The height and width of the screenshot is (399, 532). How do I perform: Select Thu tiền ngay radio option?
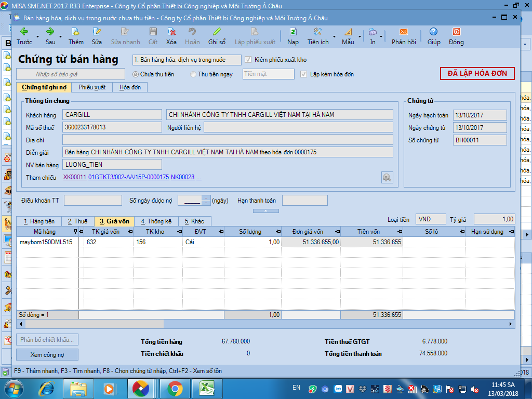[193, 74]
